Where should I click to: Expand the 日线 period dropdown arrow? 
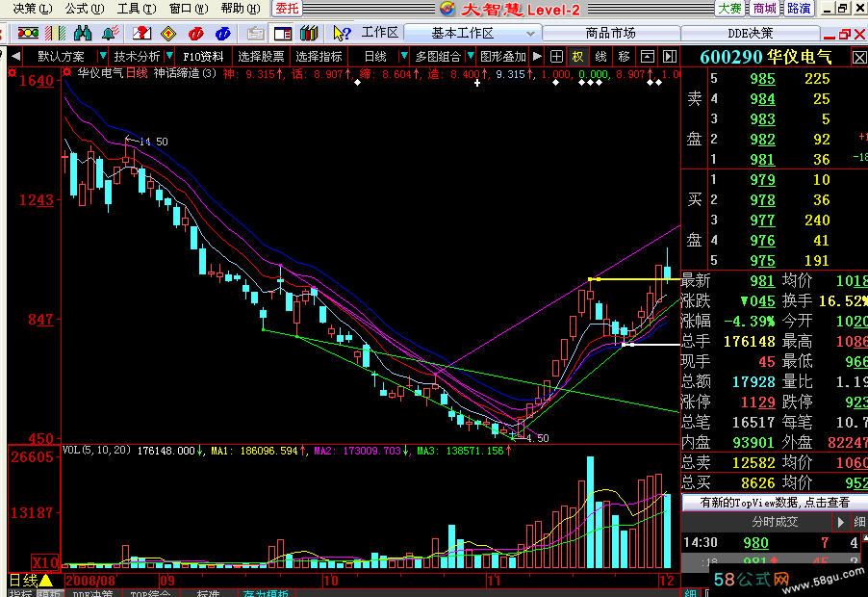click(x=403, y=57)
